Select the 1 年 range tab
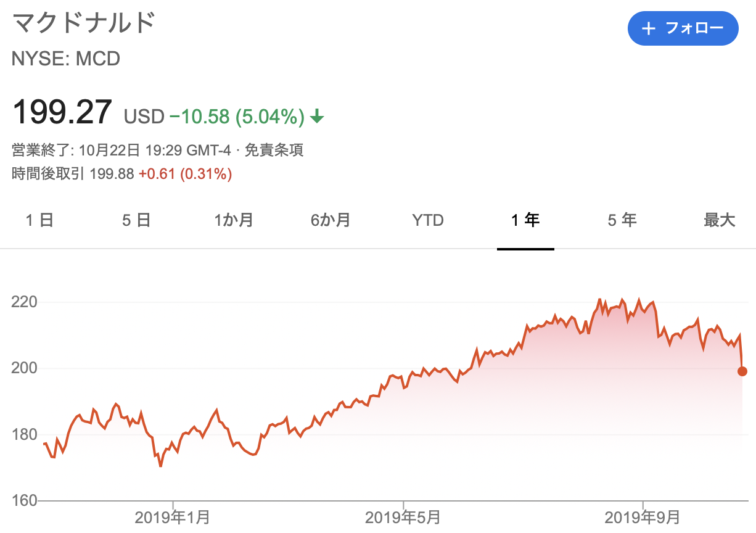 point(525,220)
